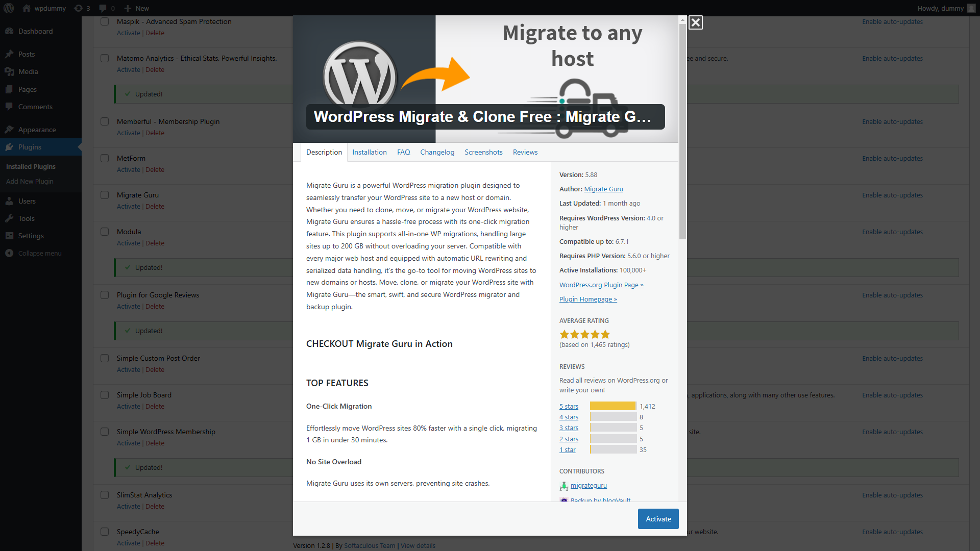Open Posts pin icon in sidebar
This screenshot has width=980, height=551.
click(x=9, y=54)
